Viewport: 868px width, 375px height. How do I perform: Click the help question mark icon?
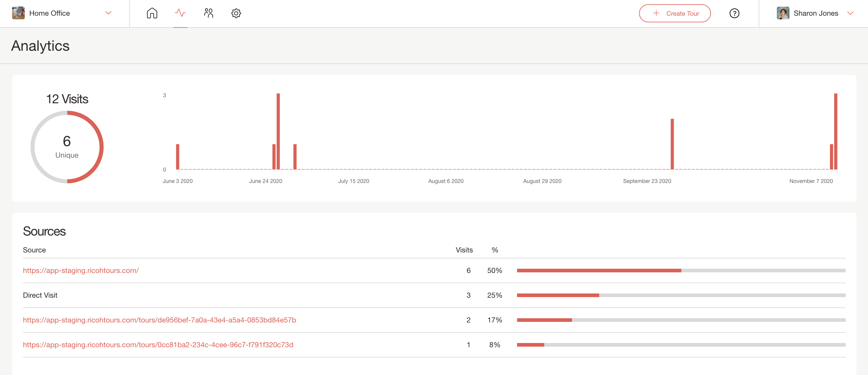point(734,13)
